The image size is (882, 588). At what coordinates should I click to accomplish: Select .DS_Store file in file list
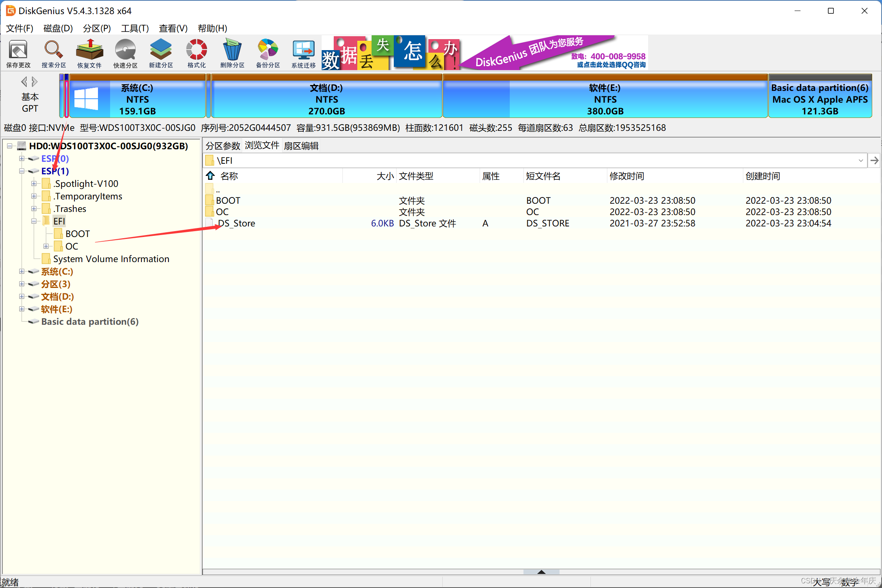[x=236, y=223]
